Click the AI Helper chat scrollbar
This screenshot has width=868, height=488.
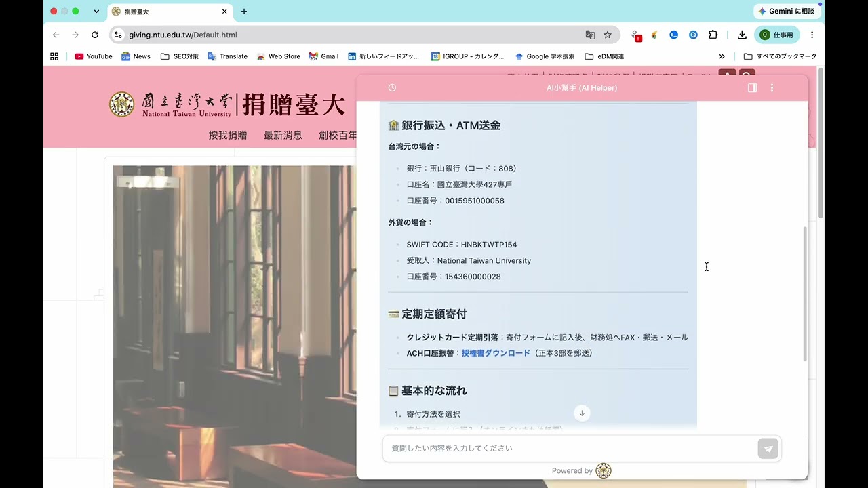click(805, 293)
